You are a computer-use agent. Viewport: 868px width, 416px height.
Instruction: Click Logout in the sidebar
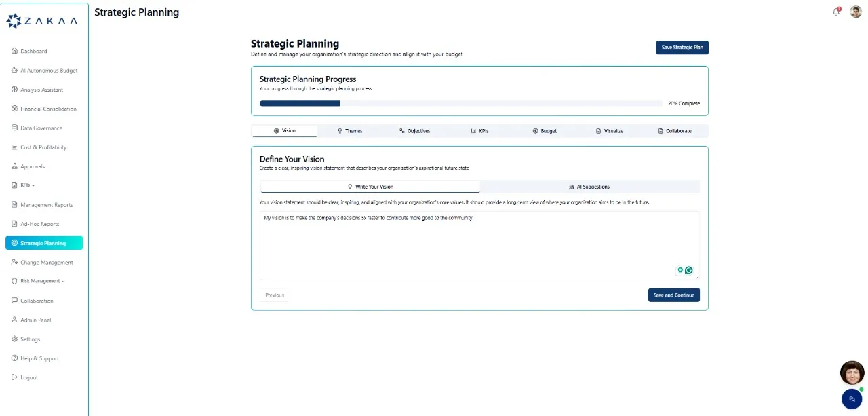point(28,377)
